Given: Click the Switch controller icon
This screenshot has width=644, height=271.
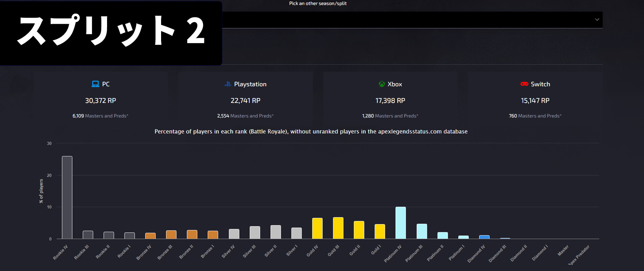Looking at the screenshot, I should click(524, 84).
